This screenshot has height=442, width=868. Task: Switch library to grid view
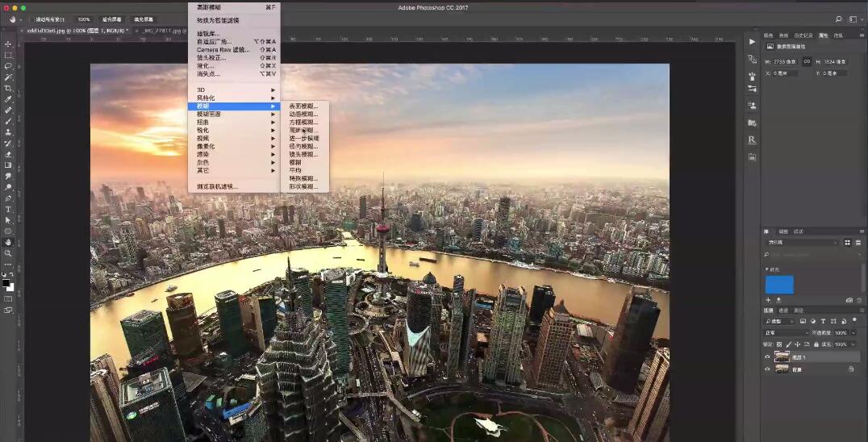848,242
